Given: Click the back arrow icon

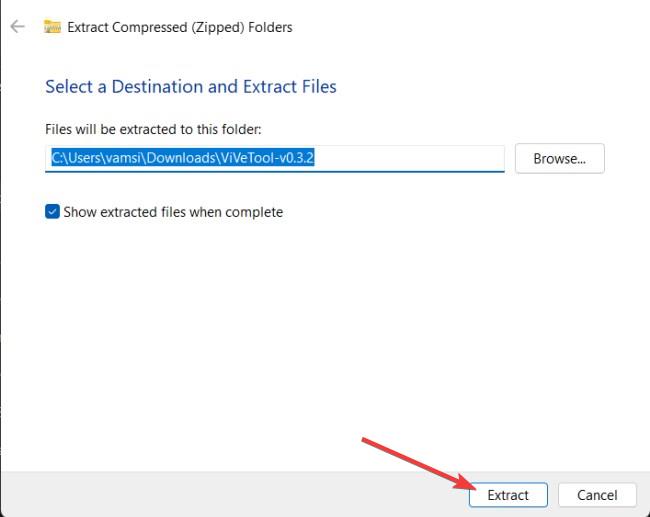Looking at the screenshot, I should (x=17, y=27).
